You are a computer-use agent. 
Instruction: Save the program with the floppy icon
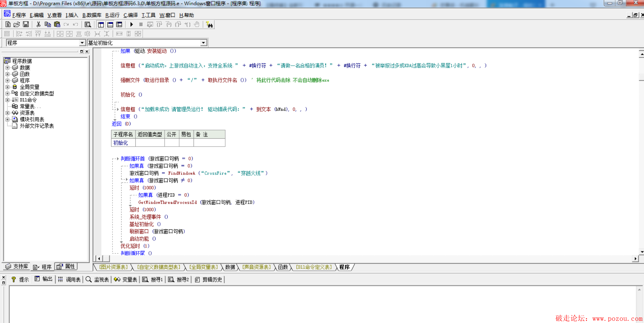click(x=26, y=25)
